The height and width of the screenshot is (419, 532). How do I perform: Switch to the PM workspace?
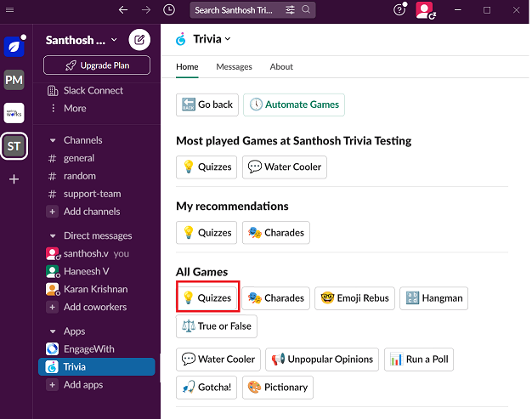[14, 80]
